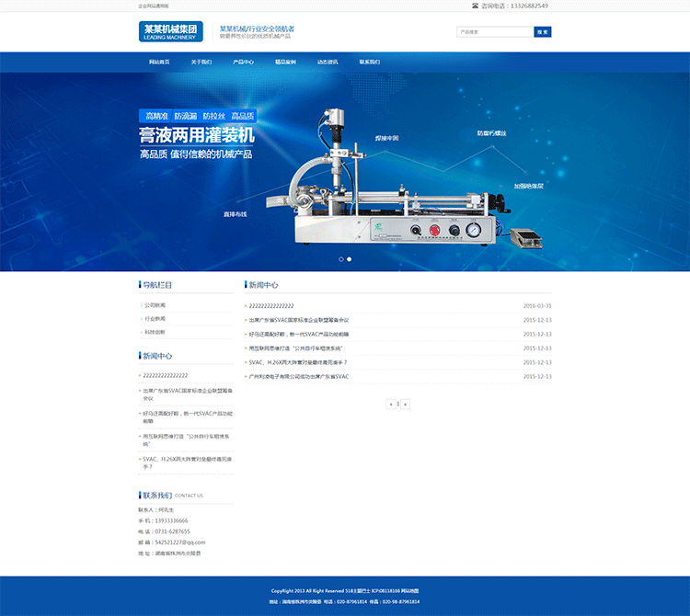Open 动态资讯 in the navigation bar
Screen dimensions: 690x616
click(328, 63)
